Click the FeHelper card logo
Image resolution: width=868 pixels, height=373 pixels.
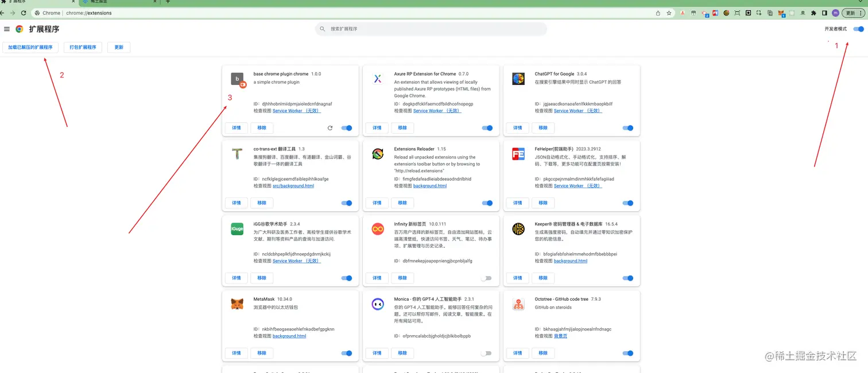pyautogui.click(x=518, y=154)
